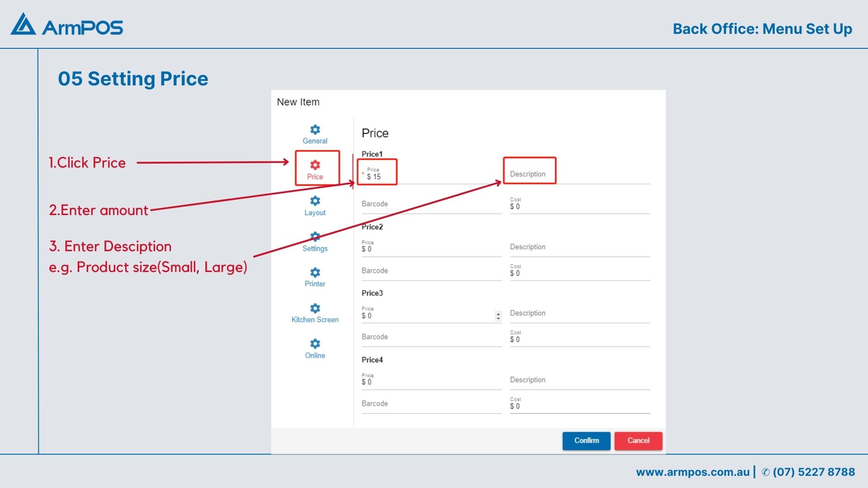Open the Kitchen Screen gear icon
Screen dimensions: 868x488
coord(315,308)
